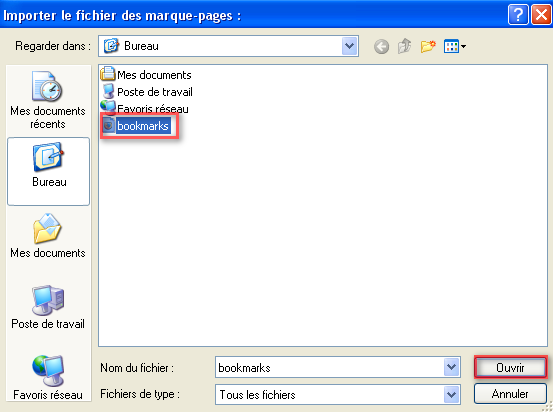Click the Back navigation arrow icon
This screenshot has width=553, height=412.
click(381, 47)
